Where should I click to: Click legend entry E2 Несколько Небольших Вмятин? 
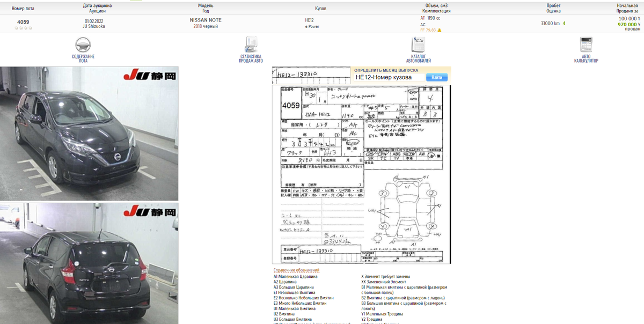(303, 298)
